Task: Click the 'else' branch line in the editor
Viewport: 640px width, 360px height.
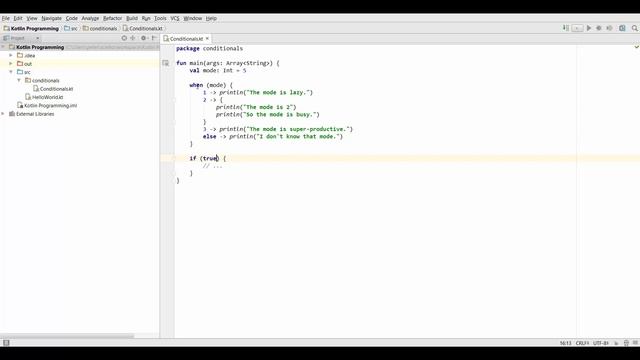Action: point(273,136)
